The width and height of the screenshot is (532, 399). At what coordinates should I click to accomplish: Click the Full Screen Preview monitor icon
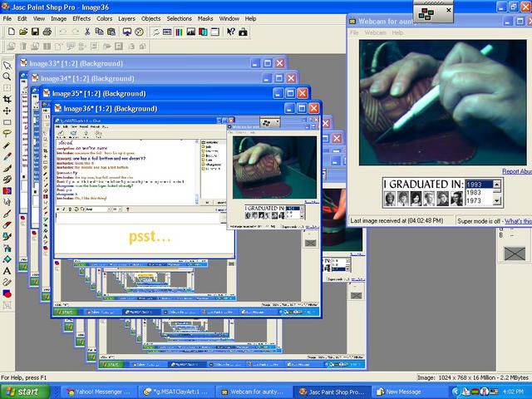pos(127,32)
